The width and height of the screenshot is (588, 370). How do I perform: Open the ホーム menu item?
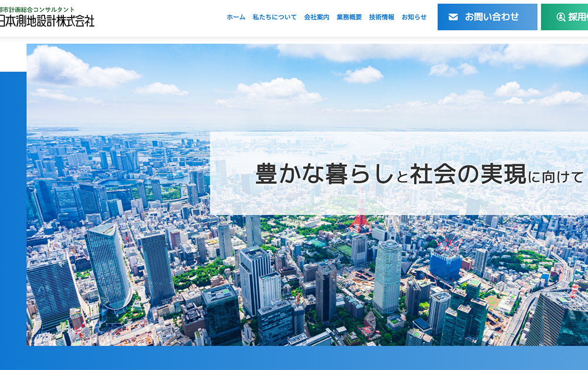click(236, 17)
